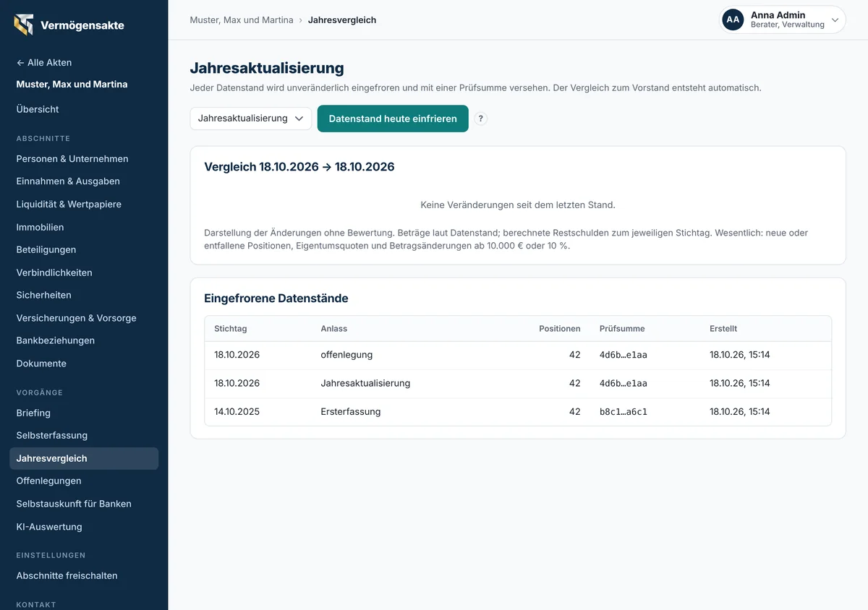
Task: Click Vergleich 18.10.2026 → 18.10.2026 heading
Action: 299,167
